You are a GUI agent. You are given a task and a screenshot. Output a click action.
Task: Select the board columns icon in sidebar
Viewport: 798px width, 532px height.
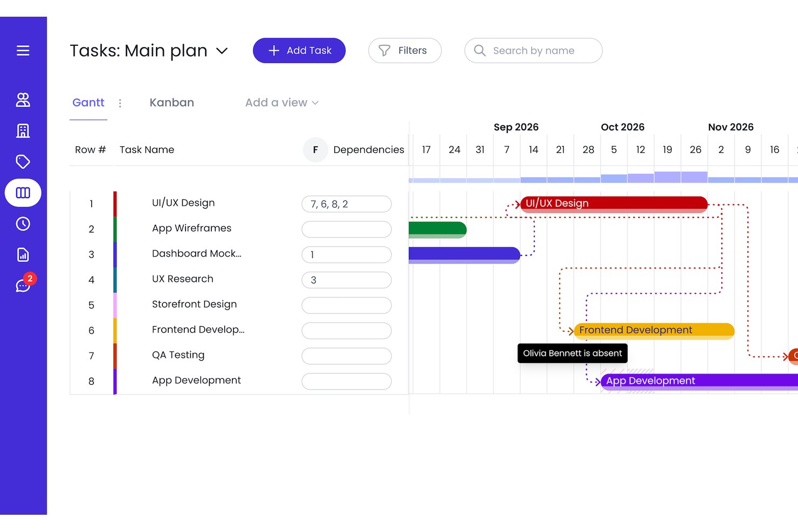pos(23,193)
